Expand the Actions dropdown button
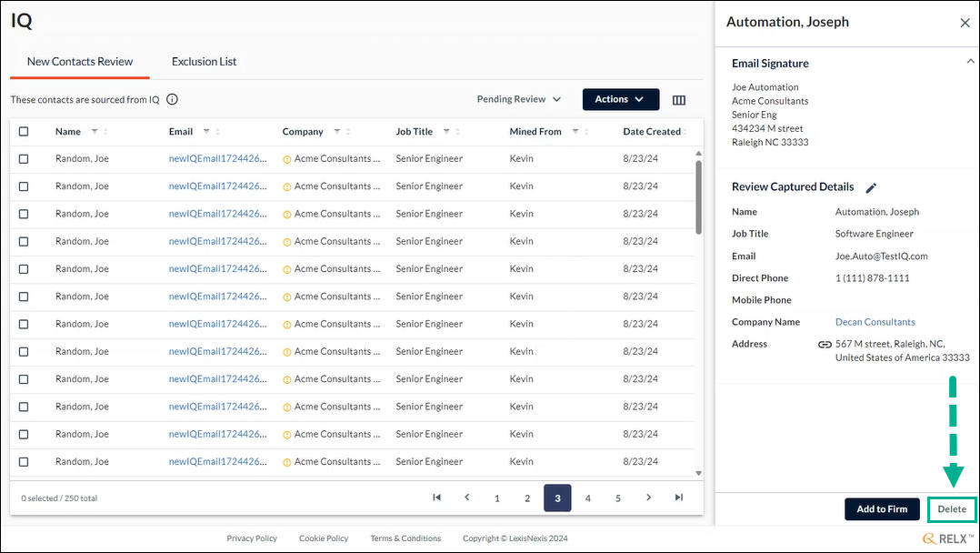The height and width of the screenshot is (553, 980). [x=621, y=99]
